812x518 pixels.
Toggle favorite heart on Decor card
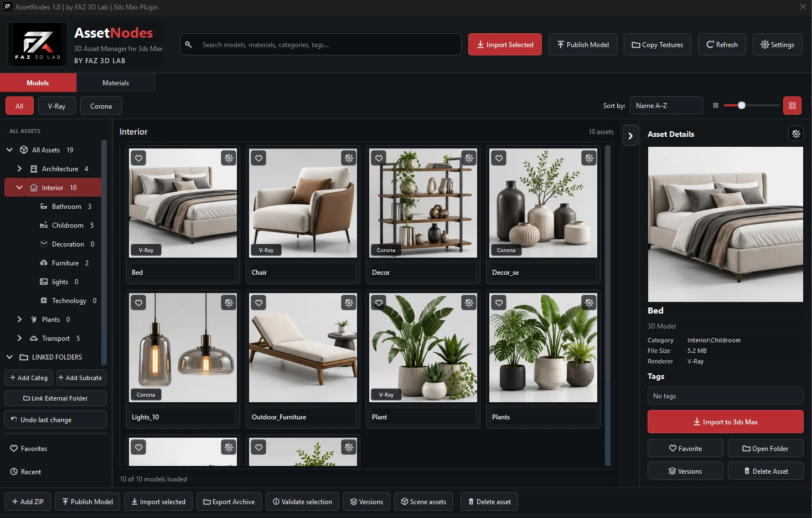379,158
